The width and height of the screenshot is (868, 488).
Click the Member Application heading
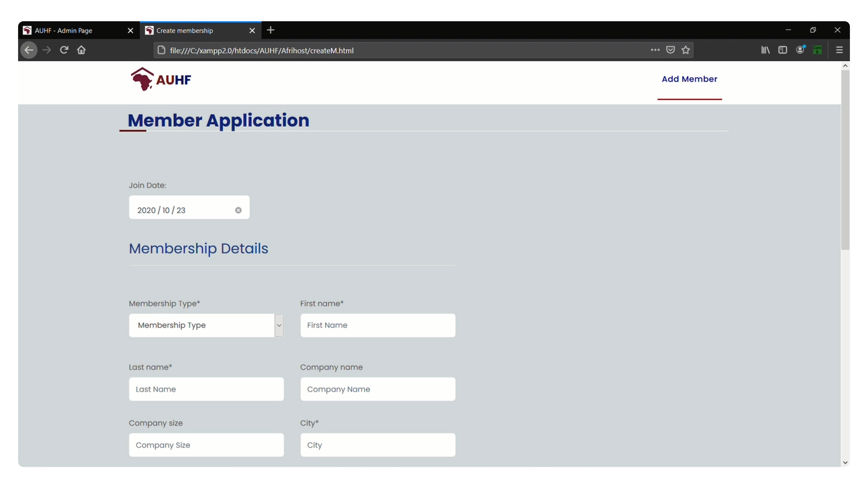218,121
